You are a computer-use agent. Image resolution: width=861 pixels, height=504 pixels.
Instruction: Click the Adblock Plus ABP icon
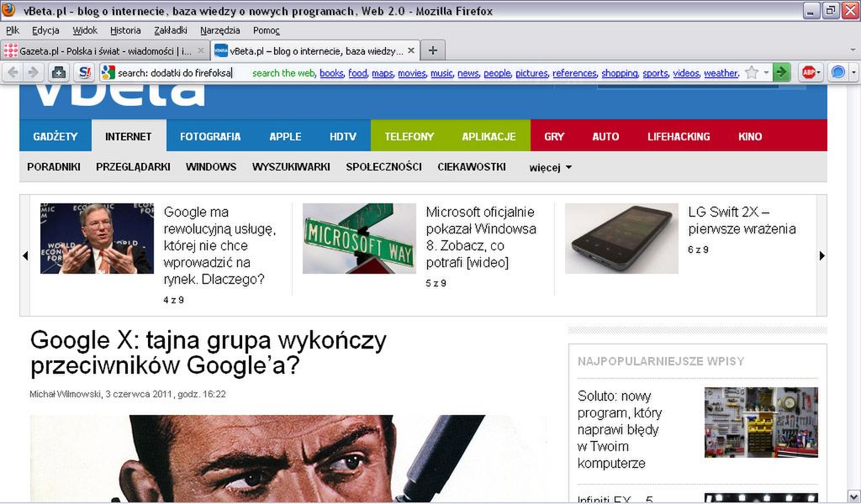[808, 72]
